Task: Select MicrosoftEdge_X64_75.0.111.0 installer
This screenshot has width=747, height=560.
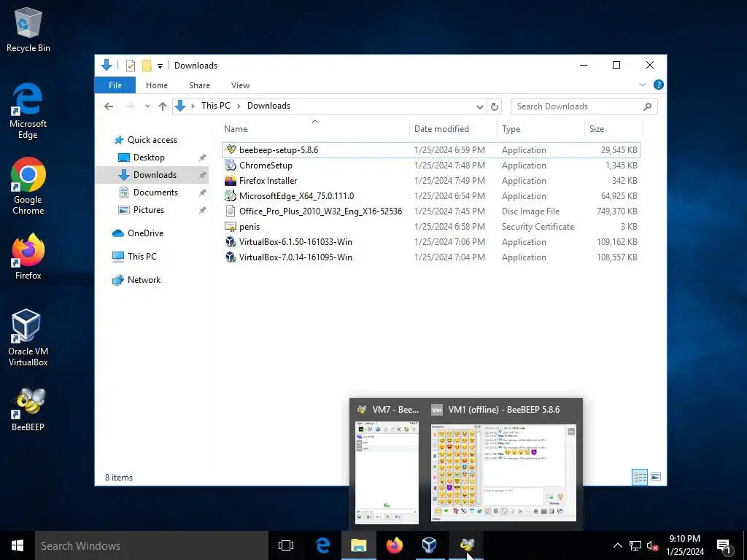Action: (430, 195)
